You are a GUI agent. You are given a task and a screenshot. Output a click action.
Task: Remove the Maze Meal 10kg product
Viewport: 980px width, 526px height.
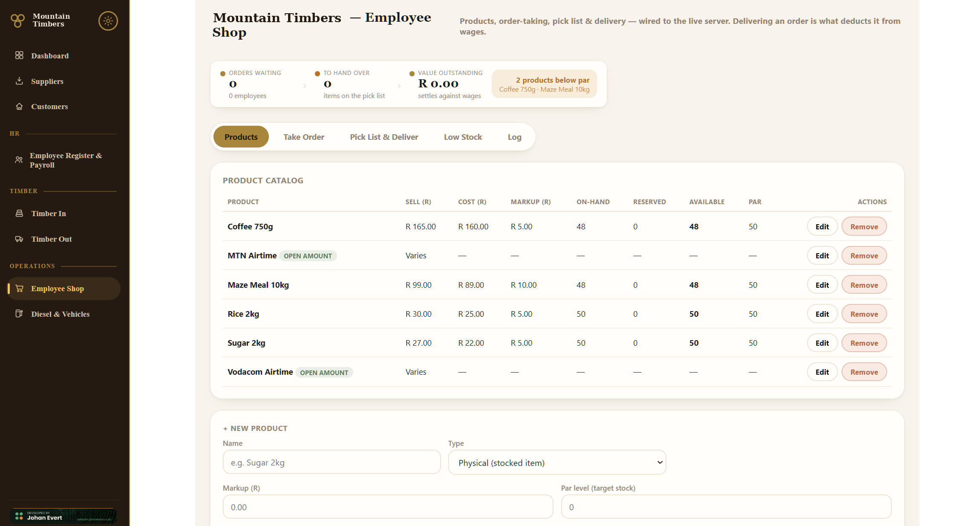(x=864, y=285)
